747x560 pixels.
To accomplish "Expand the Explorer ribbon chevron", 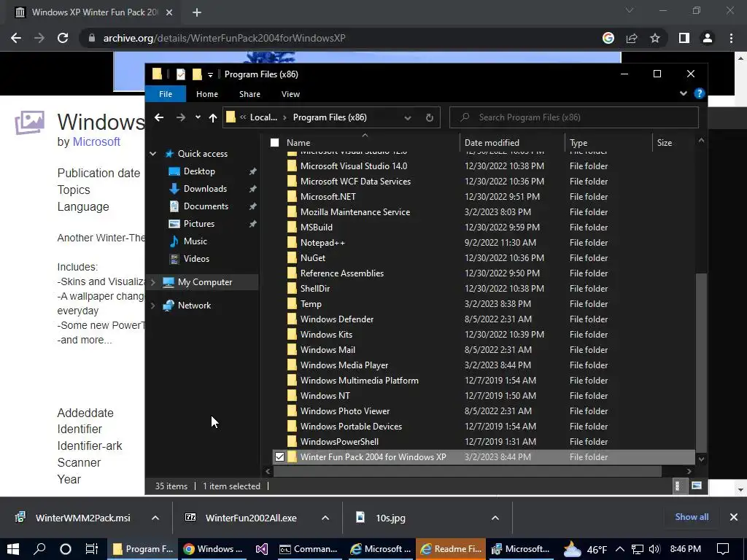I will coord(683,94).
